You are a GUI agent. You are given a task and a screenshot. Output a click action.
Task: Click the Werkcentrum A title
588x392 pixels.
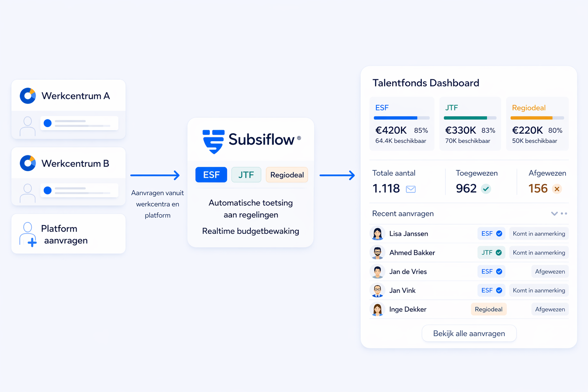76,96
